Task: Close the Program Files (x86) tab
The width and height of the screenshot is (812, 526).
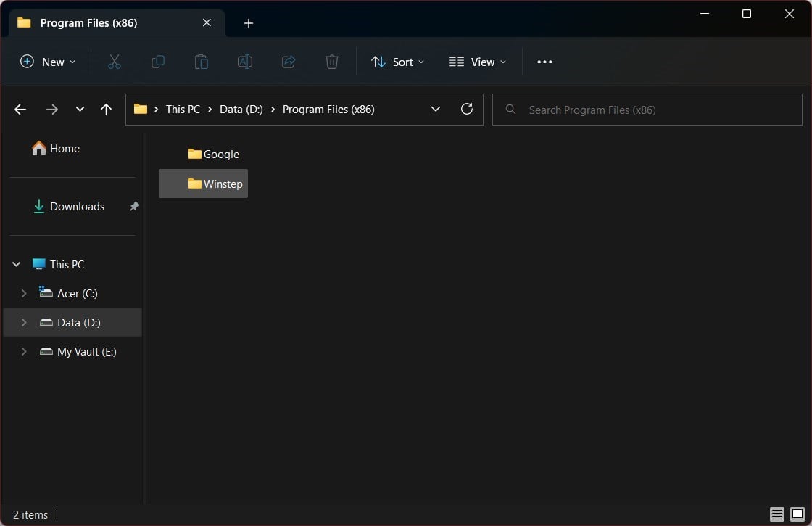Action: [x=207, y=22]
